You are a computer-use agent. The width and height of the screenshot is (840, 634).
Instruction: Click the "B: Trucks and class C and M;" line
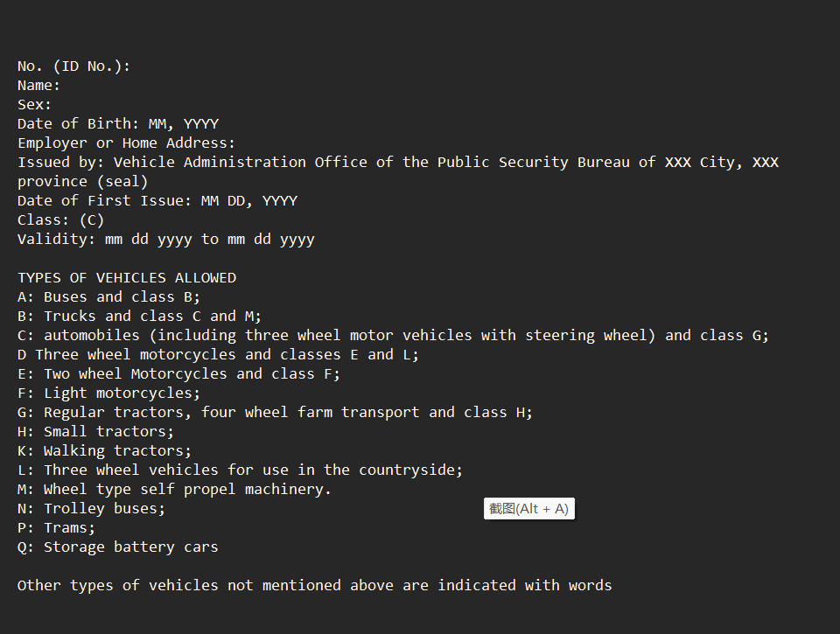click(140, 317)
